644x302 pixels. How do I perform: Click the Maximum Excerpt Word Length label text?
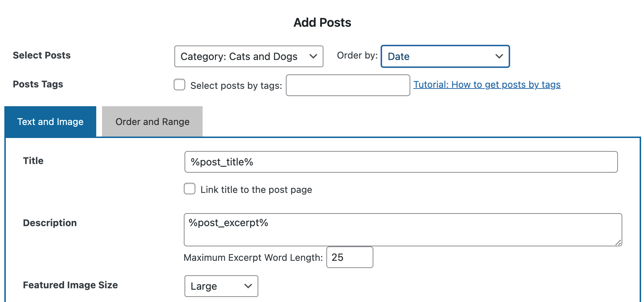pyautogui.click(x=253, y=258)
